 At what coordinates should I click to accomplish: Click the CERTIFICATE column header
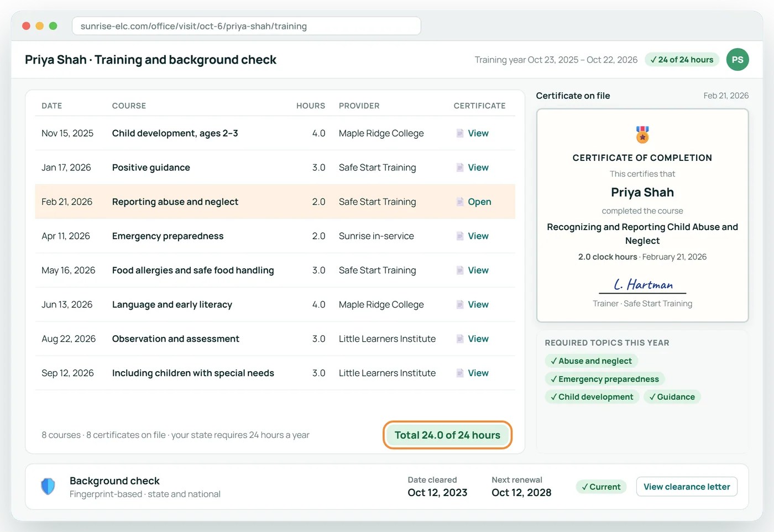click(x=479, y=106)
